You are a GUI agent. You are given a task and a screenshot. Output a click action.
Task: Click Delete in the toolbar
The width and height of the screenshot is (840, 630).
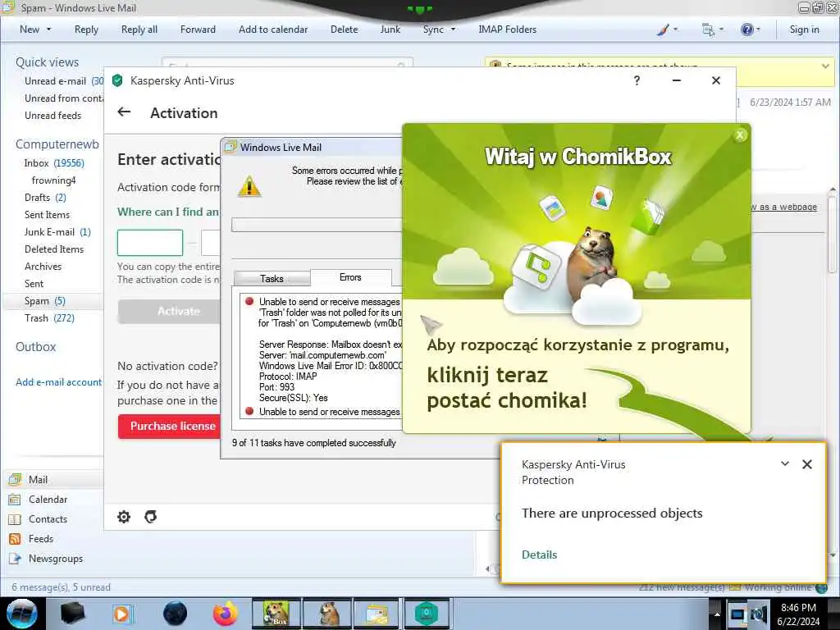[344, 30]
